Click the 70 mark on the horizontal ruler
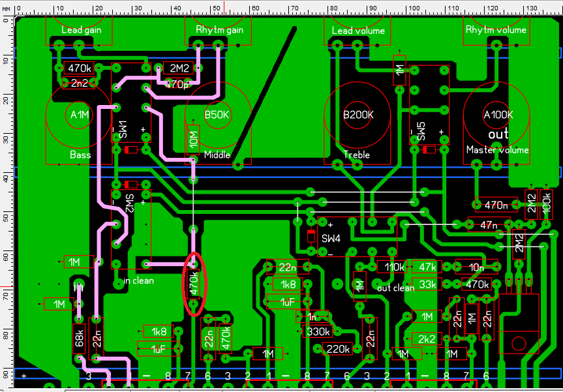The width and height of the screenshot is (563, 392). tap(294, 8)
